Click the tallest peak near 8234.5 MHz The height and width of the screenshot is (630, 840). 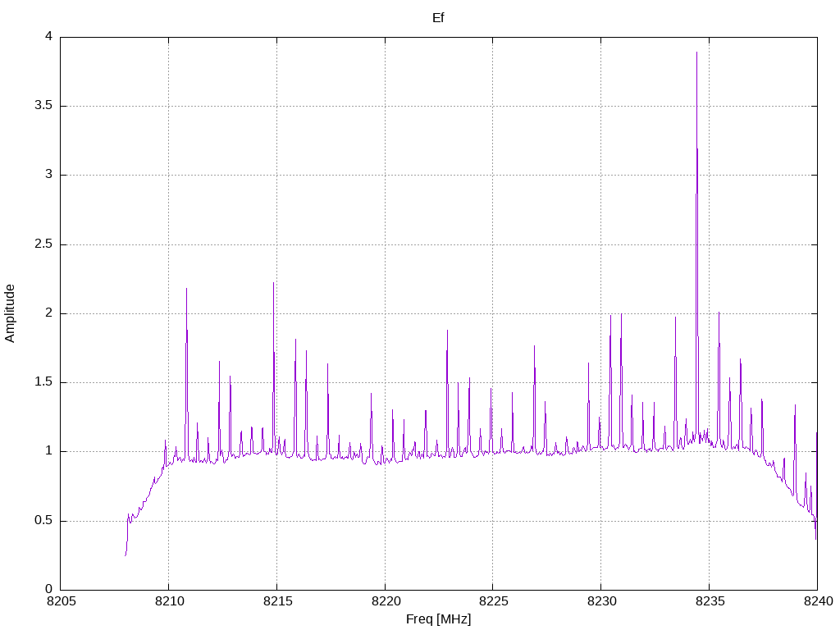696,52
